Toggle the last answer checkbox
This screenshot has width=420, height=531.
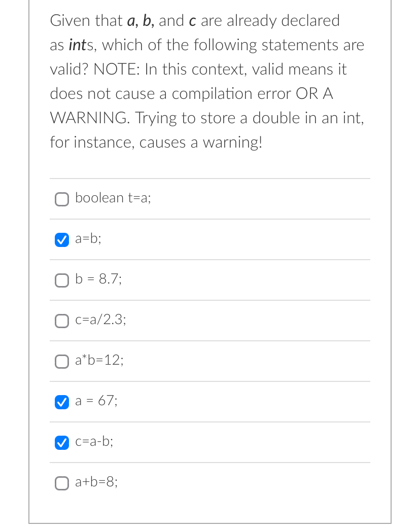click(x=61, y=483)
